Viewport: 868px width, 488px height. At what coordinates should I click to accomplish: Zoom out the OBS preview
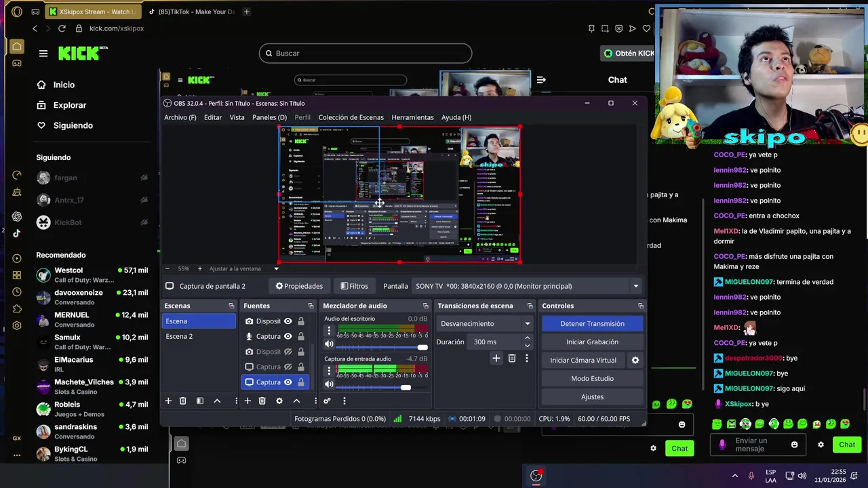pos(167,269)
